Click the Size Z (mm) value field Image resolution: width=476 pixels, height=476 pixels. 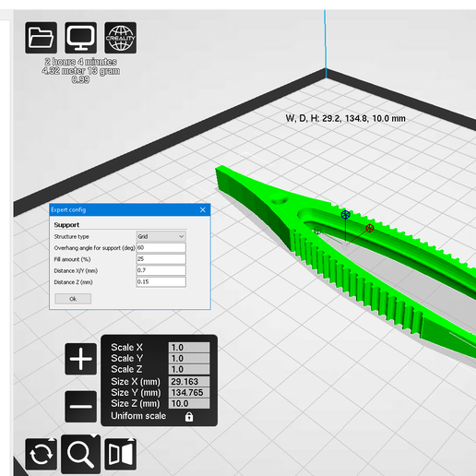pos(189,403)
